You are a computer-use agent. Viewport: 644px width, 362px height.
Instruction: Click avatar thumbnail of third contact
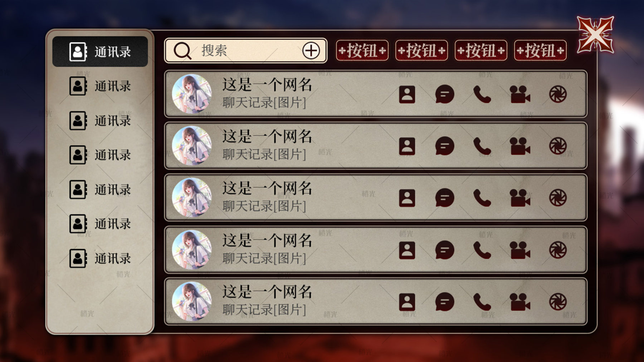pos(192,197)
